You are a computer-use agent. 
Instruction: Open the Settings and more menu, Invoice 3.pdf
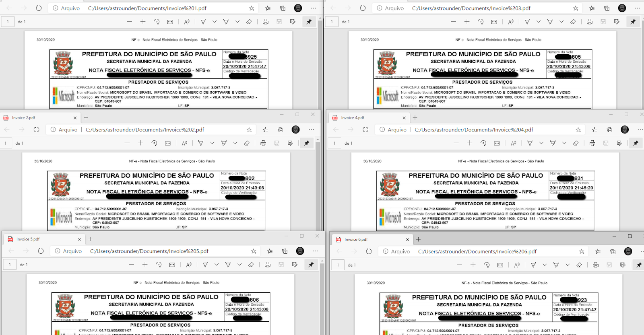point(638,8)
